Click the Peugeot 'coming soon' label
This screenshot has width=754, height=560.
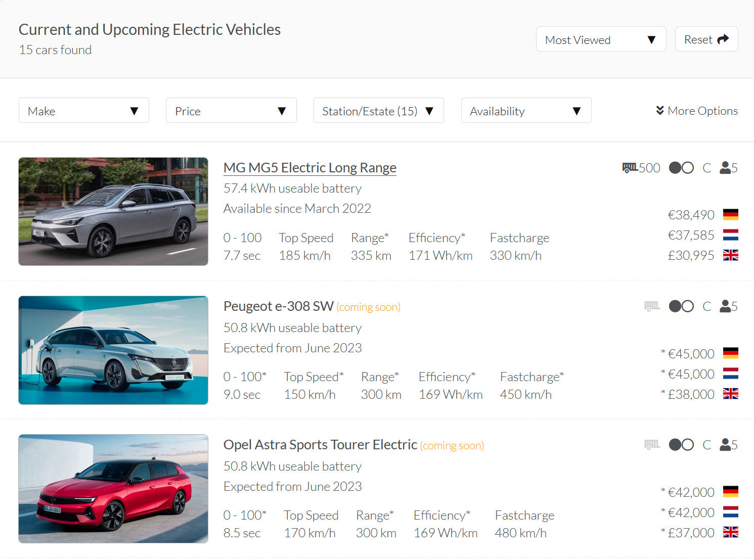(369, 307)
